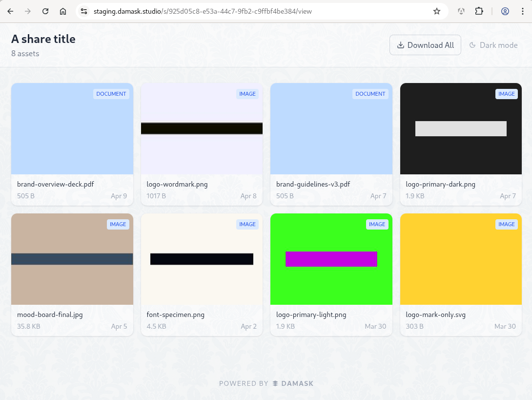Click IMAGE badge on logo-mark-only.svg card
This screenshot has width=532, height=400.
(507, 224)
